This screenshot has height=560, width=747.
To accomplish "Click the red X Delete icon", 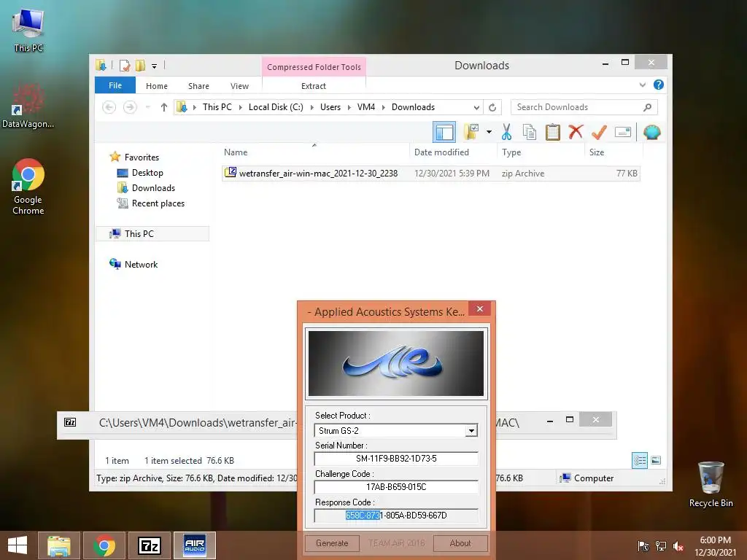I will pyautogui.click(x=576, y=131).
